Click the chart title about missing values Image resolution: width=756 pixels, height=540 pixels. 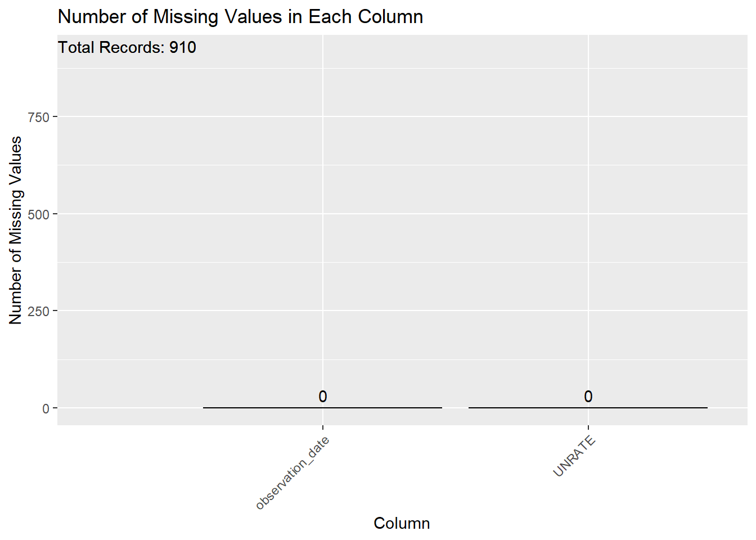[240, 17]
